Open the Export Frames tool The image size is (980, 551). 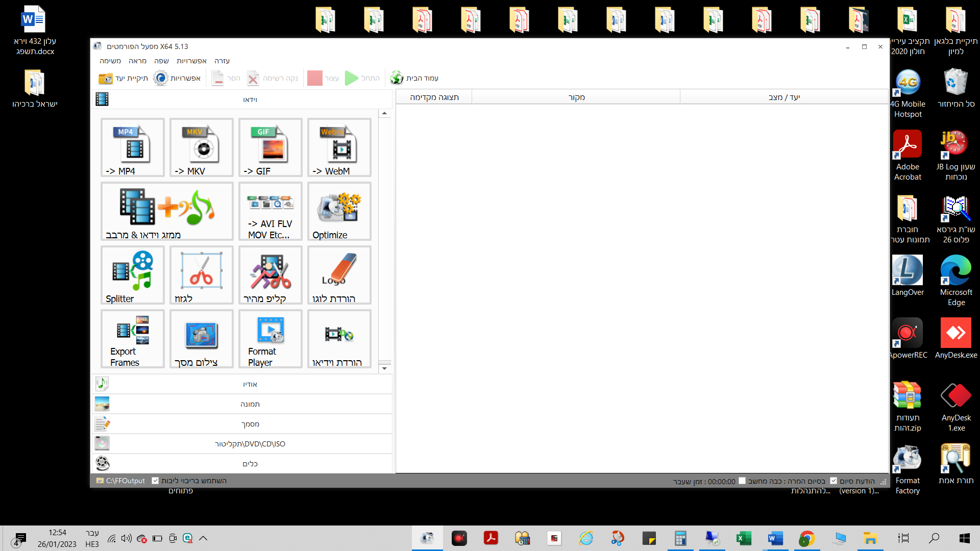point(132,339)
